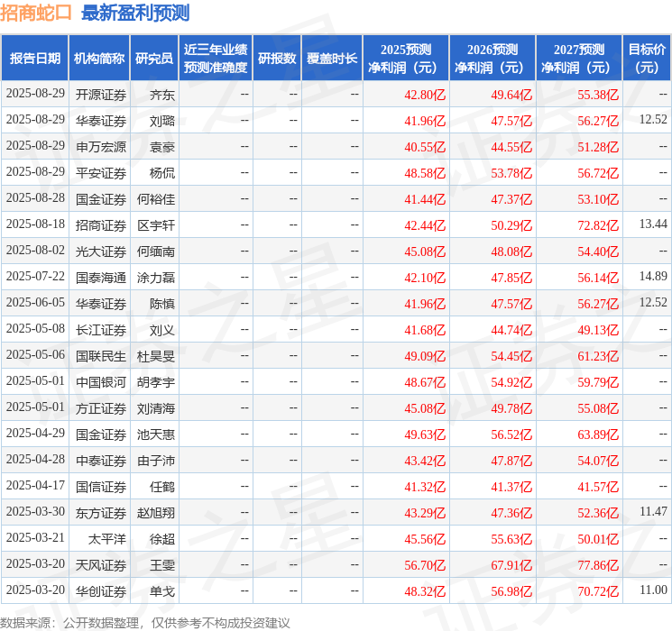Click analyst name 刘璐

[x=162, y=121]
